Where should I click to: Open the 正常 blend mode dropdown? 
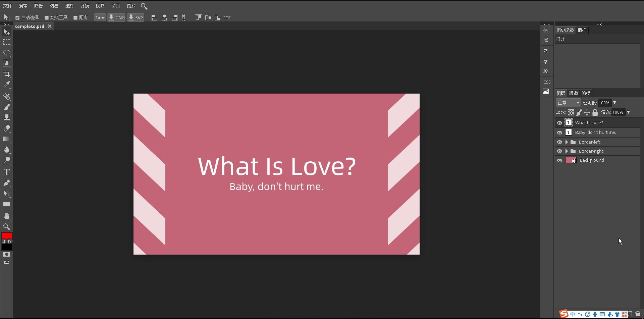coord(568,103)
